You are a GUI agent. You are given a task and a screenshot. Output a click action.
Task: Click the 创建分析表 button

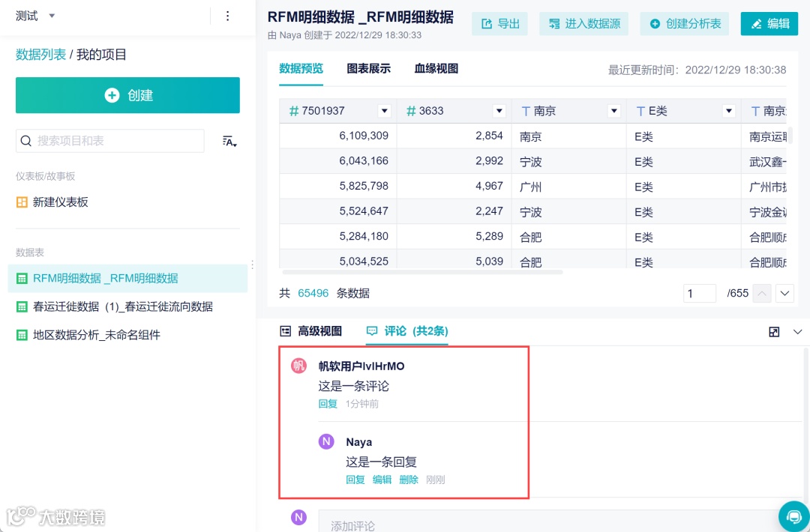pyautogui.click(x=684, y=23)
